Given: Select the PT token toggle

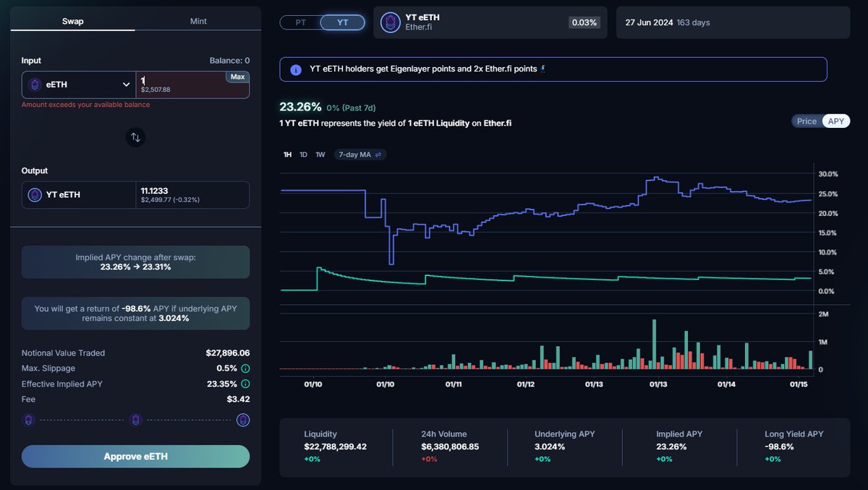Looking at the screenshot, I should [x=301, y=22].
